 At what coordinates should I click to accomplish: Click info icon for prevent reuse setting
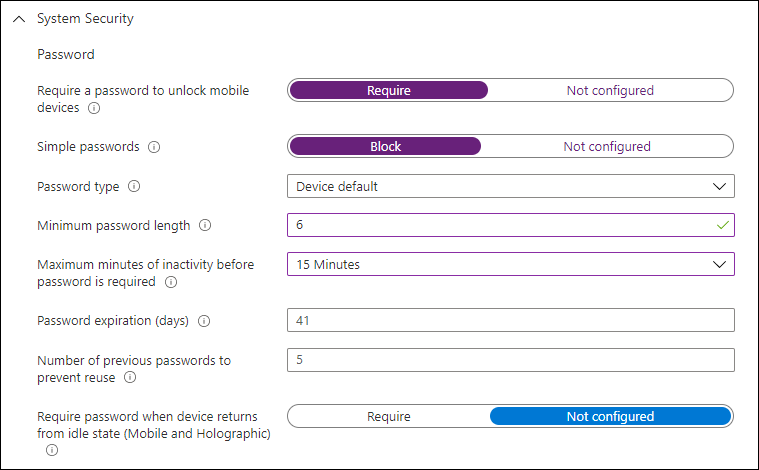click(130, 377)
